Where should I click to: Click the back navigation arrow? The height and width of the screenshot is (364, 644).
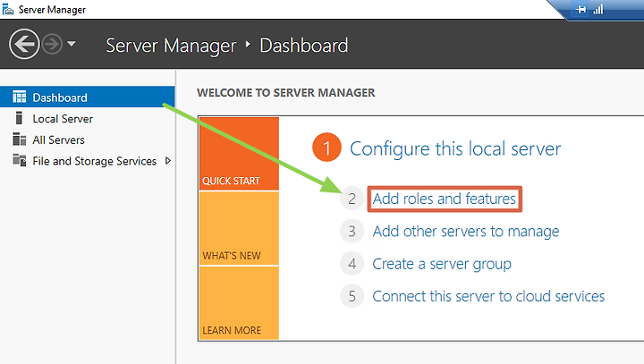[24, 44]
